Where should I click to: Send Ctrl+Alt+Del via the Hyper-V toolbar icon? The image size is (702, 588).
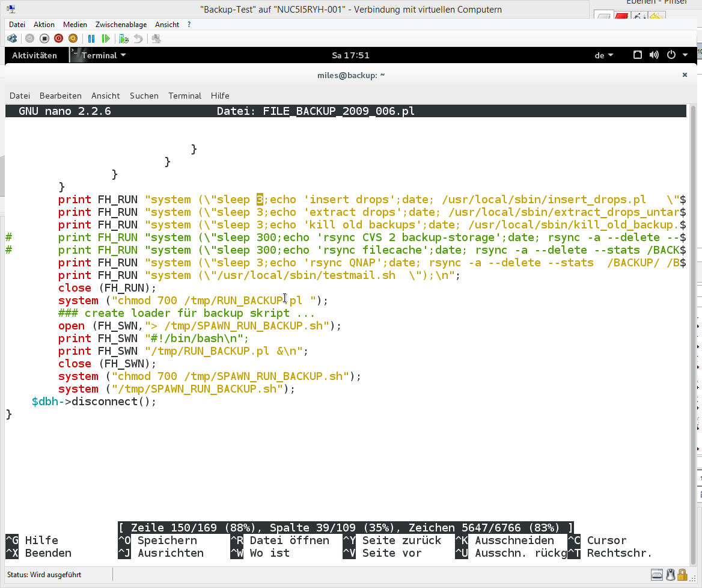tap(12, 39)
